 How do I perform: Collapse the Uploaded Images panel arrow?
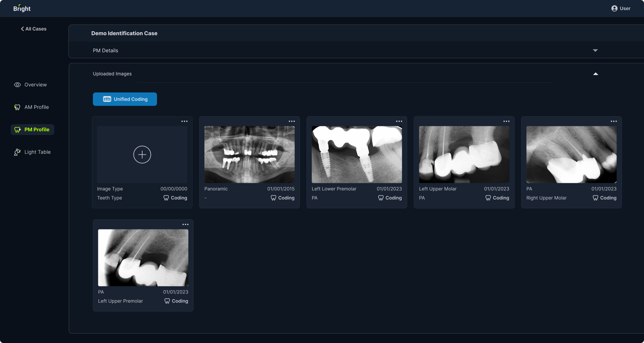point(596,74)
